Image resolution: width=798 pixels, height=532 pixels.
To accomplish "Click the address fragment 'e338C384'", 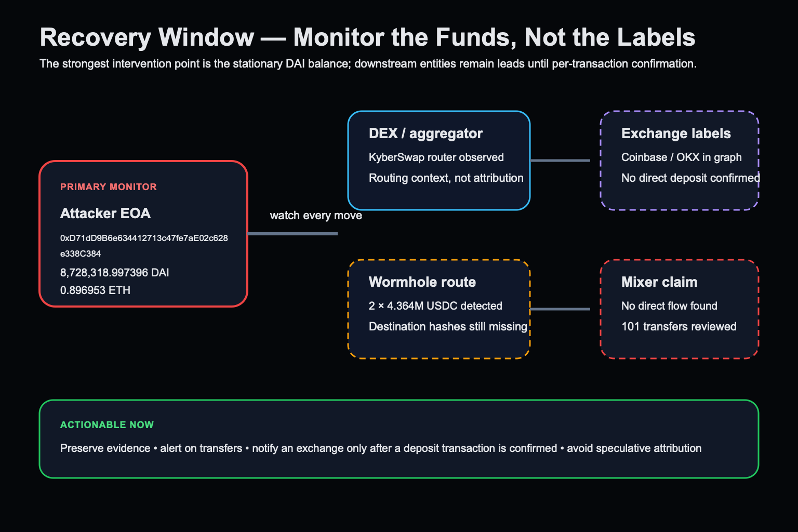I will (81, 254).
